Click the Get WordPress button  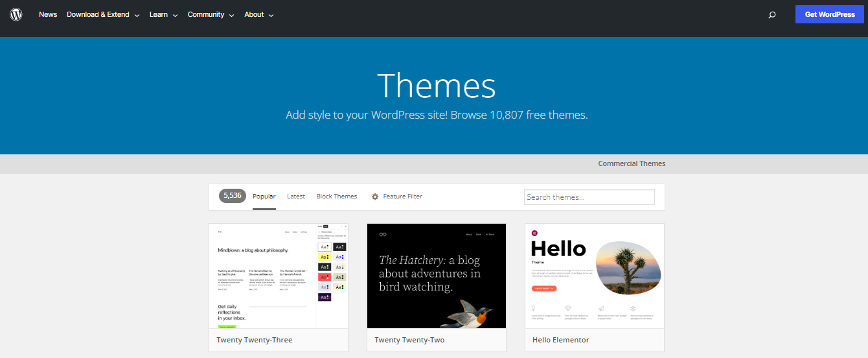(830, 14)
